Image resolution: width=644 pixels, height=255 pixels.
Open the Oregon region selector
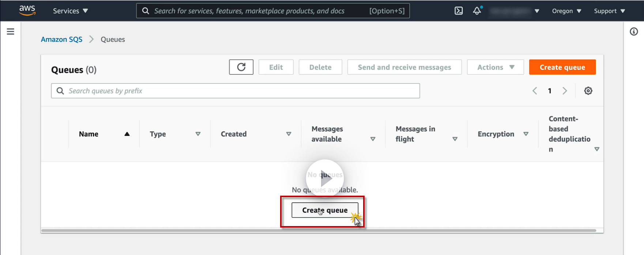[566, 11]
